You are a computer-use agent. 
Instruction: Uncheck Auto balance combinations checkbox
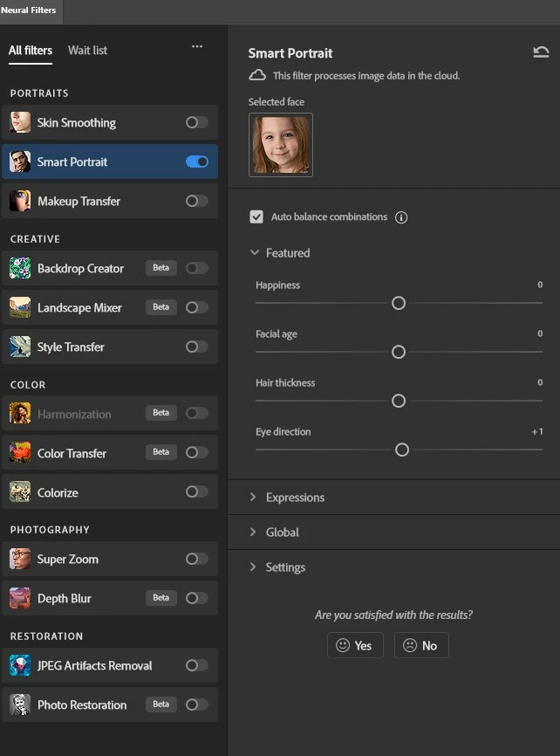point(256,217)
